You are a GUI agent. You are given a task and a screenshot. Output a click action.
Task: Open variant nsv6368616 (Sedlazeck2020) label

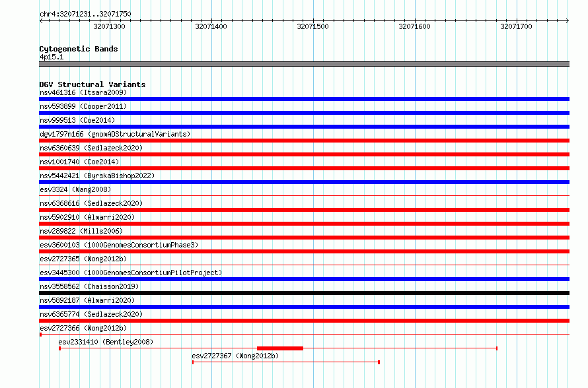(91, 203)
